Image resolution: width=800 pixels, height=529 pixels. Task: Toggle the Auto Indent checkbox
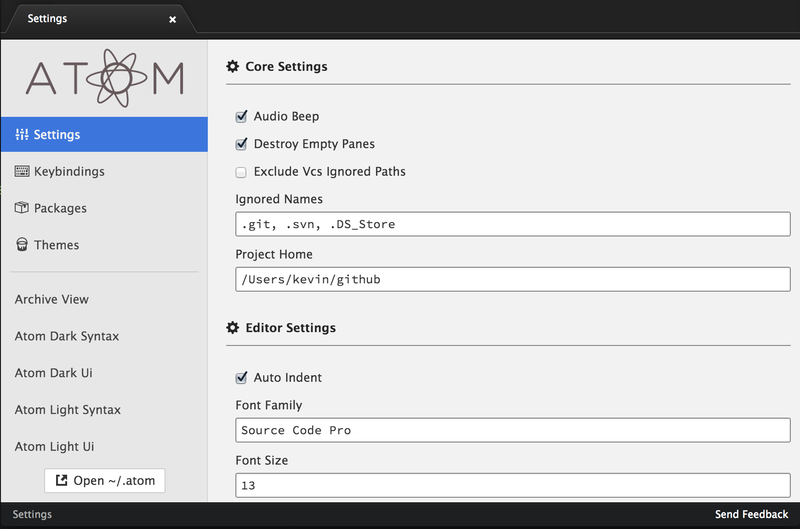[241, 378]
